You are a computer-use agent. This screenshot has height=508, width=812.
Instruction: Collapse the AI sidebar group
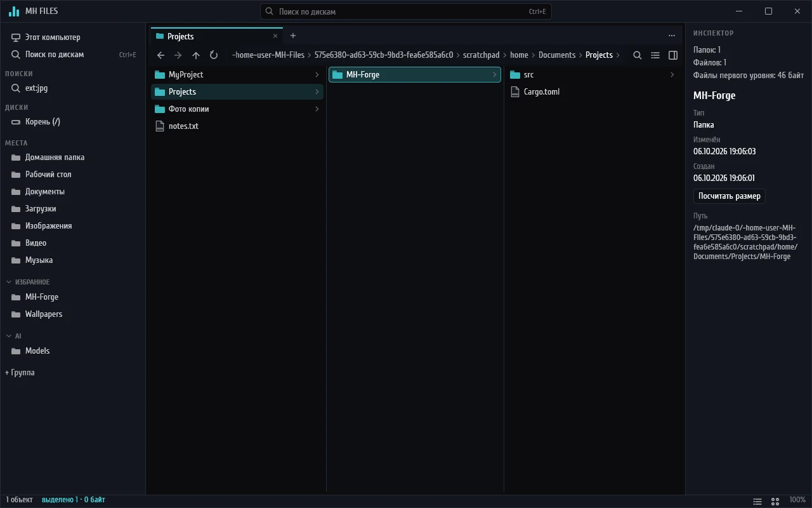pos(9,336)
